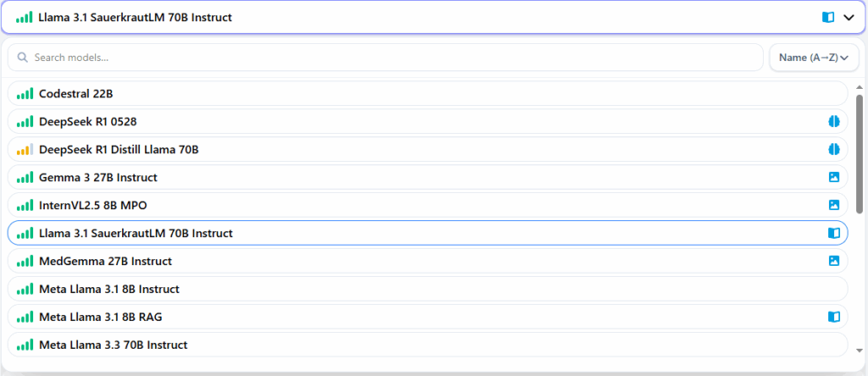
Task: Choose Meta Llama 3.1 8B Instruct
Action: pyautogui.click(x=109, y=289)
